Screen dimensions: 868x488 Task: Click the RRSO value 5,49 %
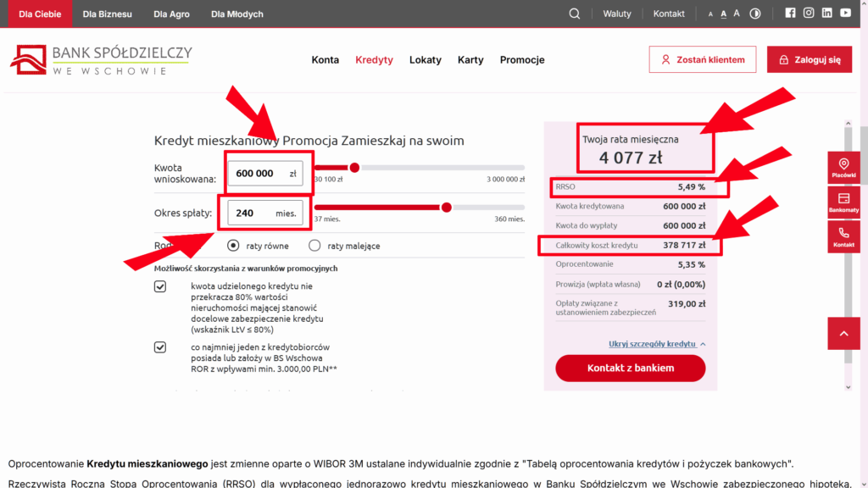pos(692,187)
